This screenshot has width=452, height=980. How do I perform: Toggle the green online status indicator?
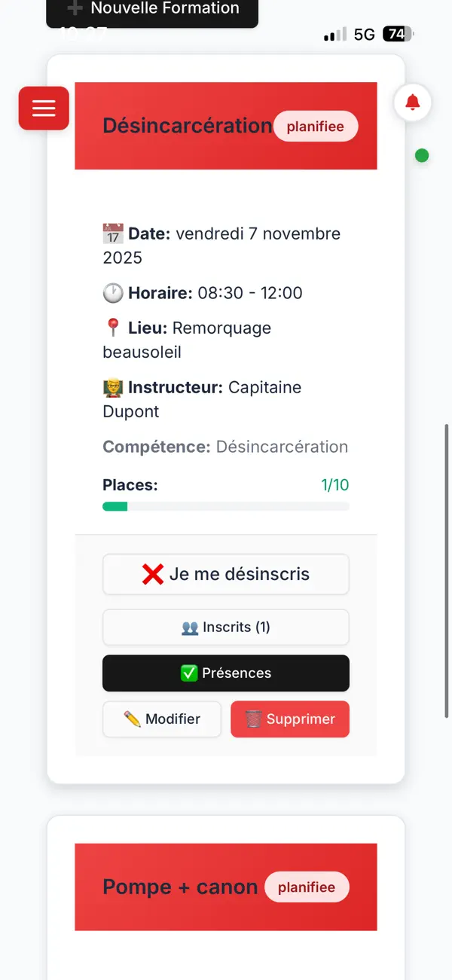[422, 156]
